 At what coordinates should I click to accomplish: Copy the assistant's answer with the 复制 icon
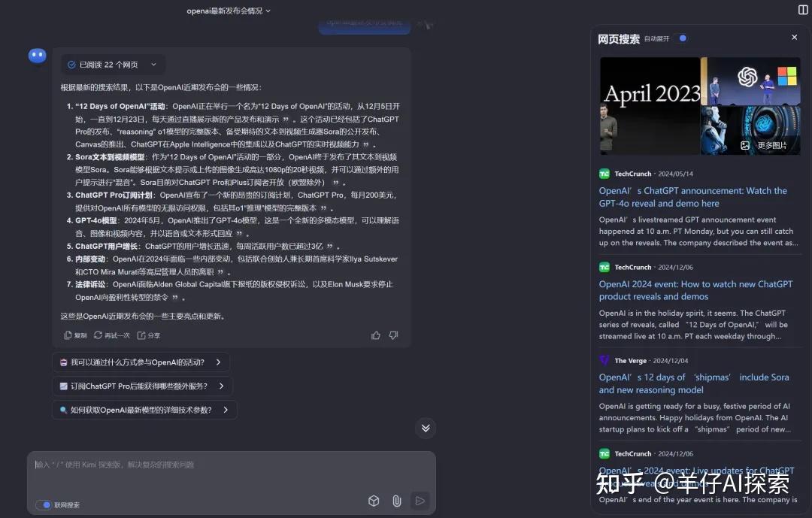click(x=74, y=335)
